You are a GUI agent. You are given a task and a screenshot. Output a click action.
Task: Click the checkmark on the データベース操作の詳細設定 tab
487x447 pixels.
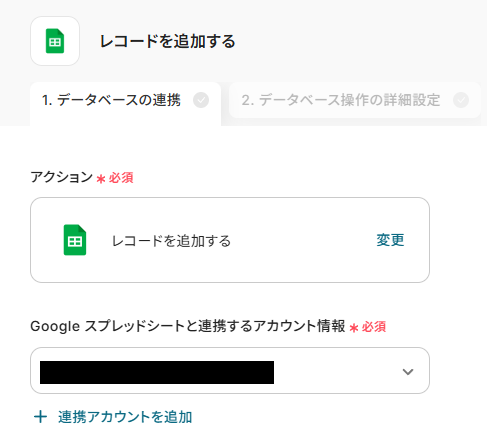coord(461,100)
